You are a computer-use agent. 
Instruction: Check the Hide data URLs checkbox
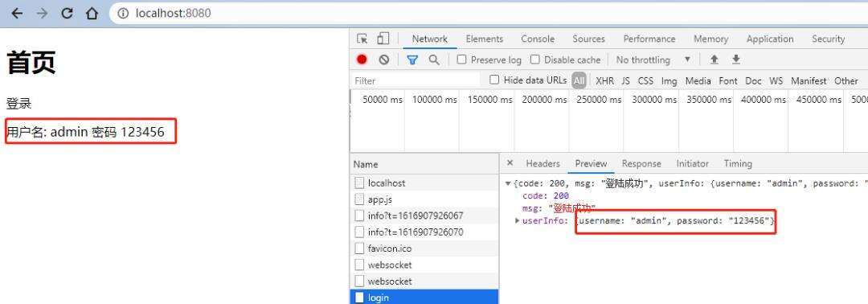(494, 80)
